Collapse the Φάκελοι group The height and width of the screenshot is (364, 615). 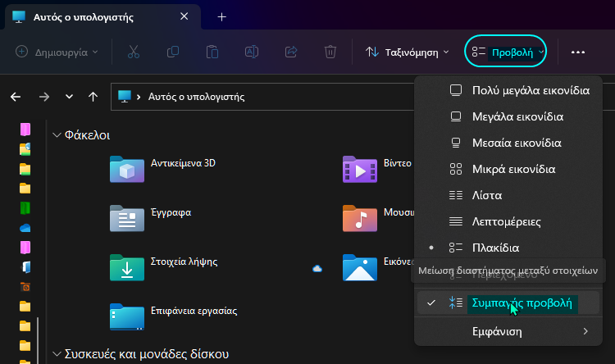[57, 135]
